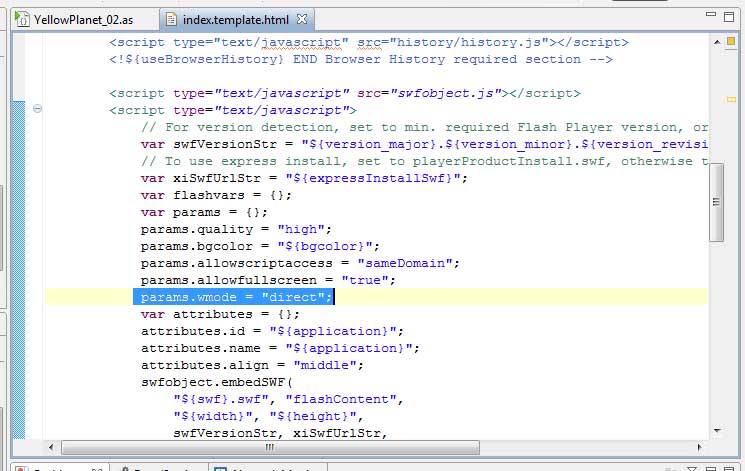Click the line var flashvars = {};

(x=216, y=195)
